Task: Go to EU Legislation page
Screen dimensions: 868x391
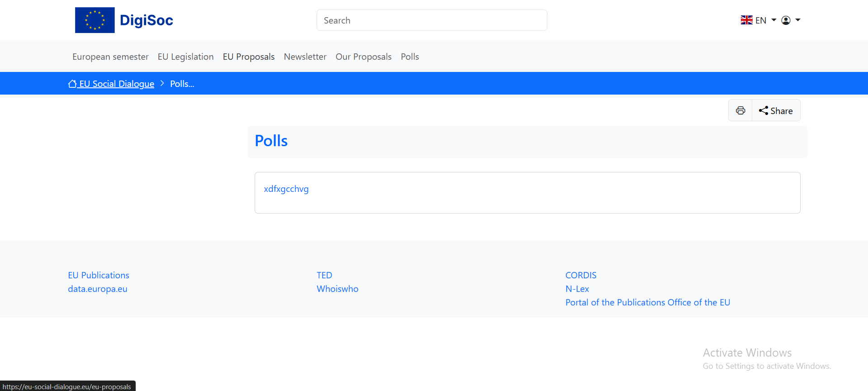Action: click(x=185, y=57)
